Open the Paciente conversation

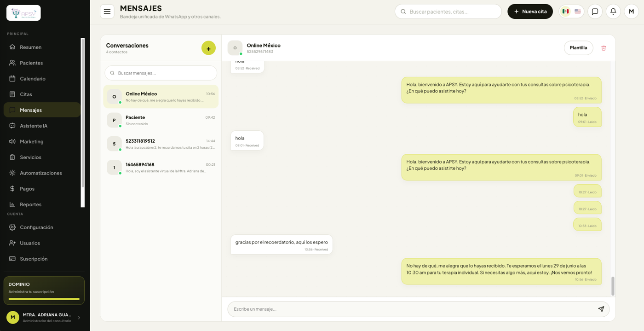tap(161, 120)
